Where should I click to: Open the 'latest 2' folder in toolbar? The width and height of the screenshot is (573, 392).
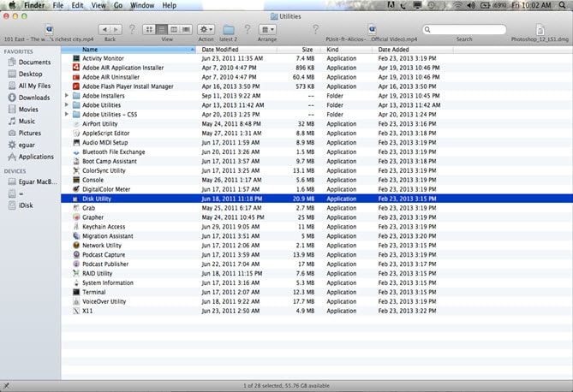[x=229, y=30]
